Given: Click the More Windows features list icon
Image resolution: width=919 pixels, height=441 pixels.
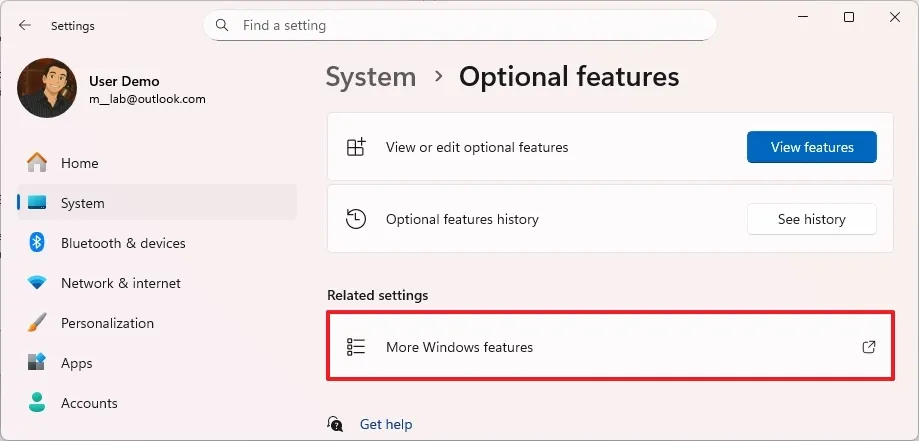Looking at the screenshot, I should 356,347.
